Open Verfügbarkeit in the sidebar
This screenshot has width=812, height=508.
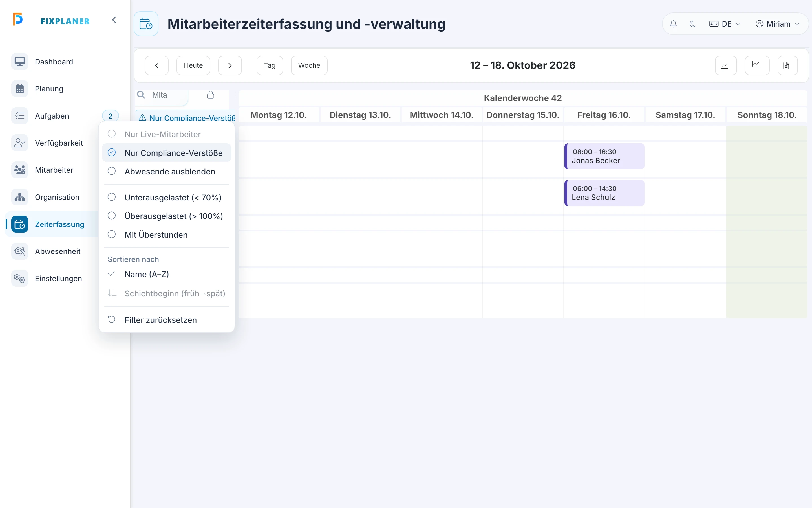[65, 143]
